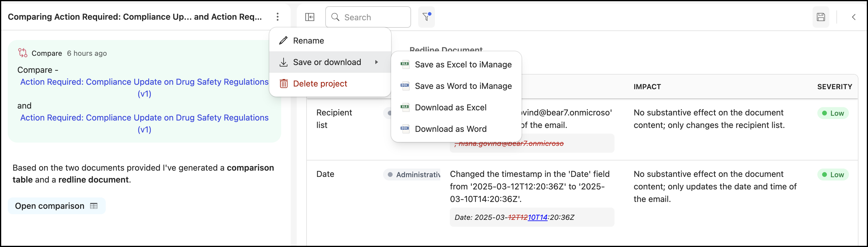Open the three-dot project options menu
868x247 pixels.
(x=277, y=16)
